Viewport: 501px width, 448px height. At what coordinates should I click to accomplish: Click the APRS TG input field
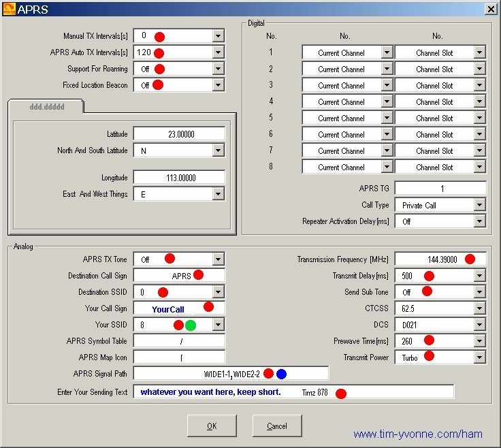(440, 189)
